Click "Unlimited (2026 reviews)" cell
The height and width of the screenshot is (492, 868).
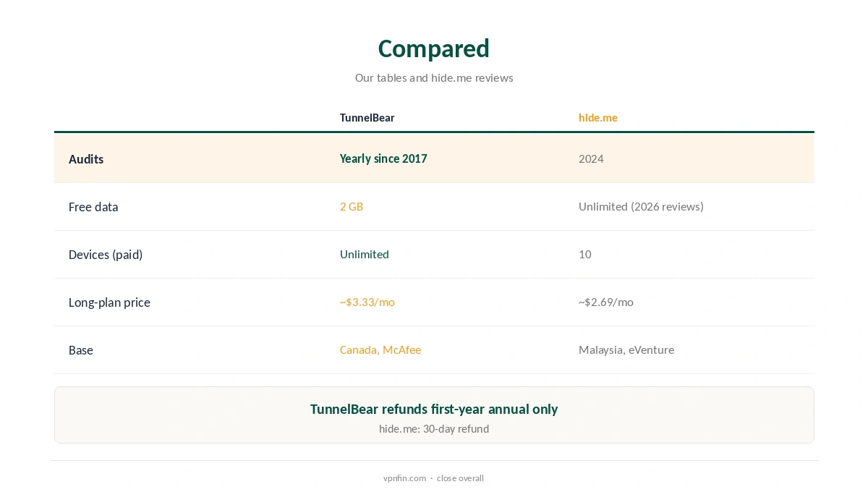click(x=641, y=206)
